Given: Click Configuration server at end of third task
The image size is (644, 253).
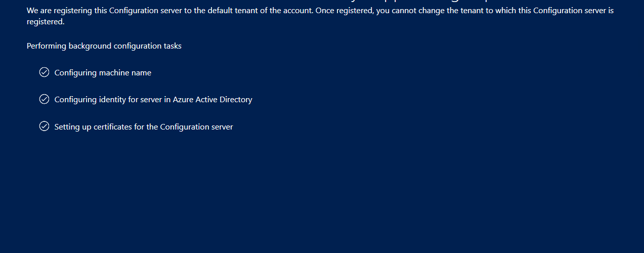Looking at the screenshot, I should (x=197, y=127).
